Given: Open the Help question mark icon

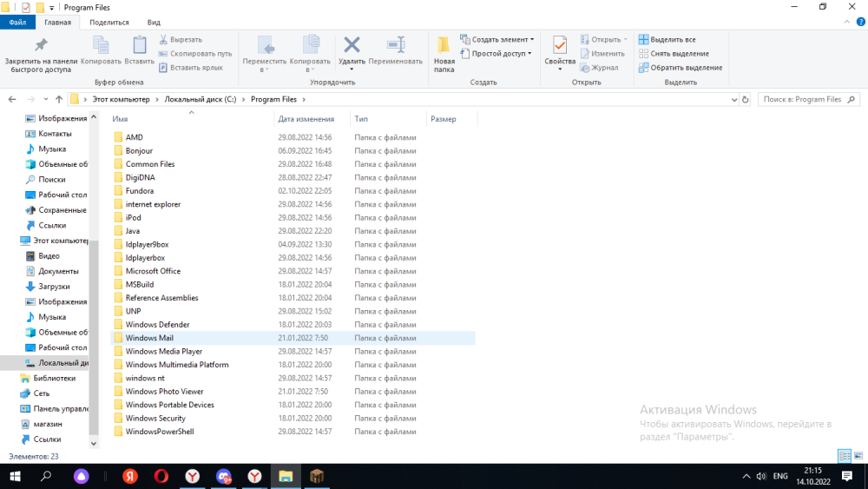Looking at the screenshot, I should 861,23.
